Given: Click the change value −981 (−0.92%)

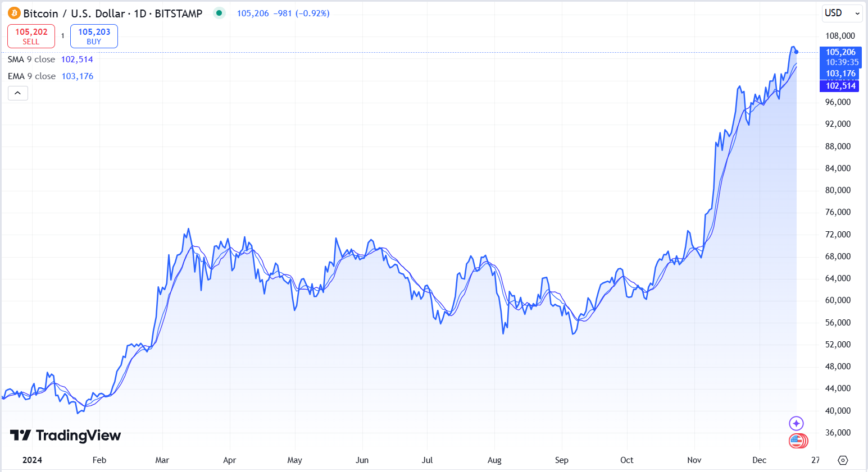Looking at the screenshot, I should [302, 13].
